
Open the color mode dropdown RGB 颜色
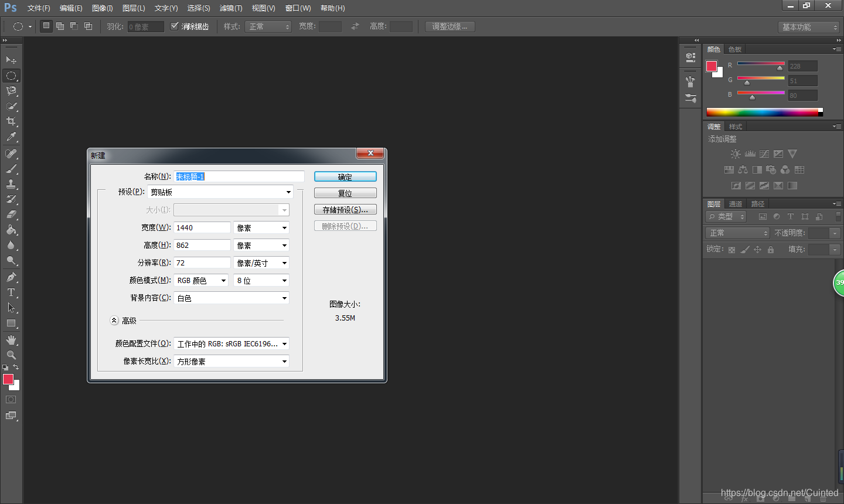tap(201, 281)
